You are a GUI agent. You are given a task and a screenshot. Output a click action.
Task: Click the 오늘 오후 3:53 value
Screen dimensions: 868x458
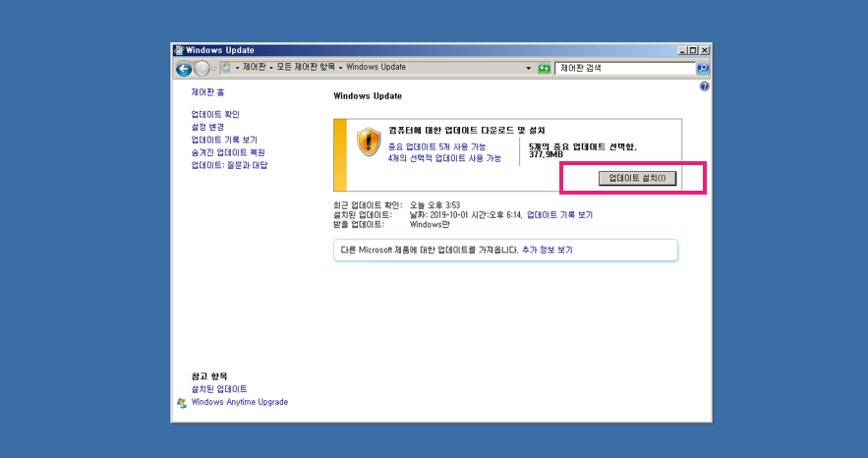click(435, 205)
